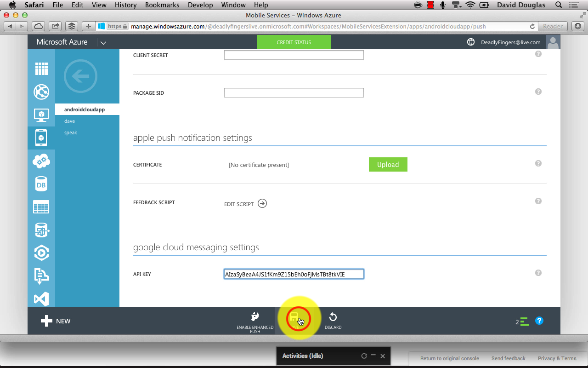Reload the page in Safari address bar
This screenshot has width=588, height=368.
(x=532, y=26)
